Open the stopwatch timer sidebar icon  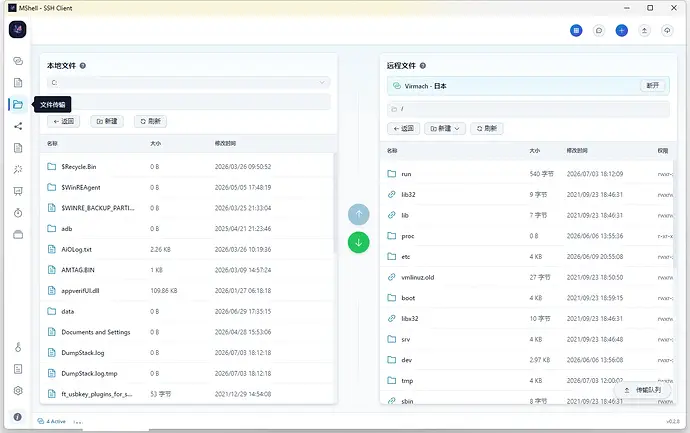coord(18,213)
